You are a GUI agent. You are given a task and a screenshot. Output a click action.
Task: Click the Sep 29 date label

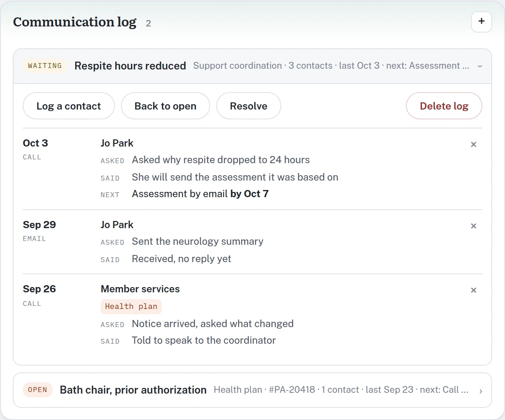(x=39, y=225)
